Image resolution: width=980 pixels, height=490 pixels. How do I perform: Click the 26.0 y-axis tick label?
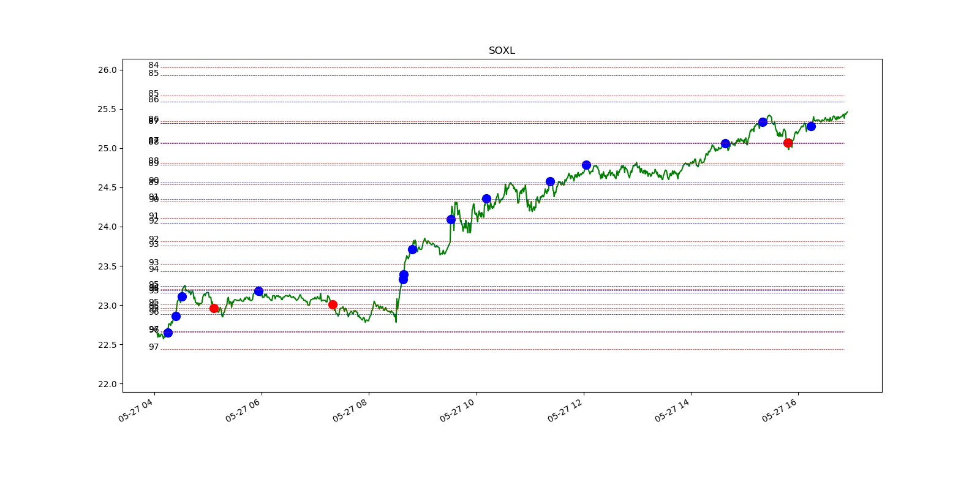[x=107, y=70]
